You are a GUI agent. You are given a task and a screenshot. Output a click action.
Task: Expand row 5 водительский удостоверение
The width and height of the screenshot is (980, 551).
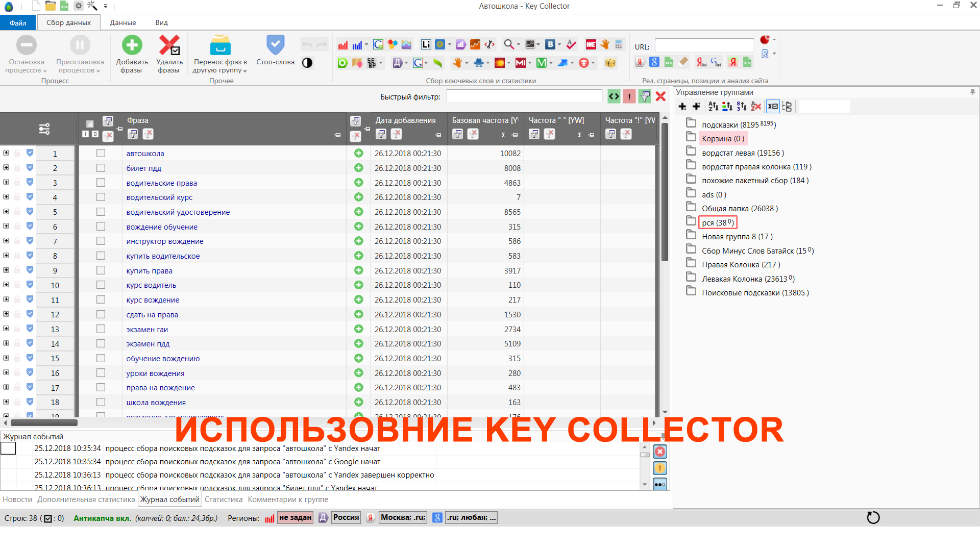6,211
